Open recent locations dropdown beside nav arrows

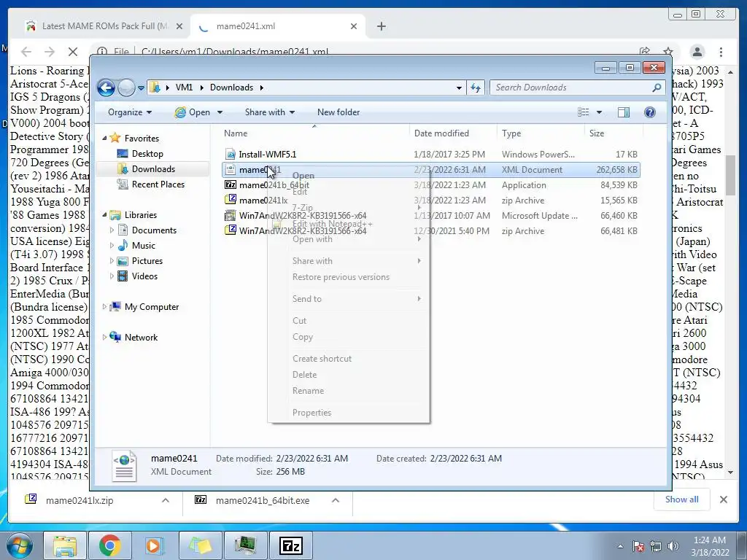[x=141, y=88]
